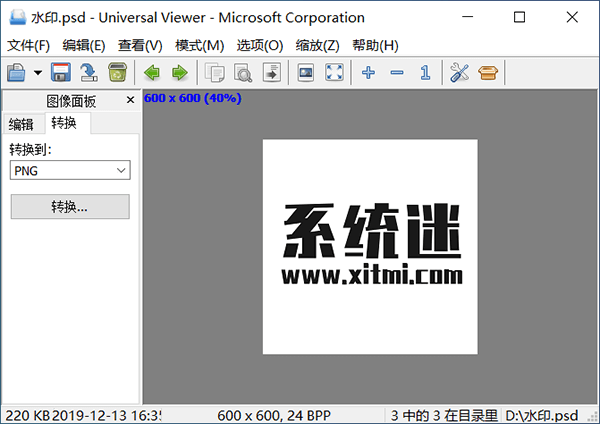Open the 编辑(E) menu
Image resolution: width=600 pixels, height=424 pixels.
84,46
